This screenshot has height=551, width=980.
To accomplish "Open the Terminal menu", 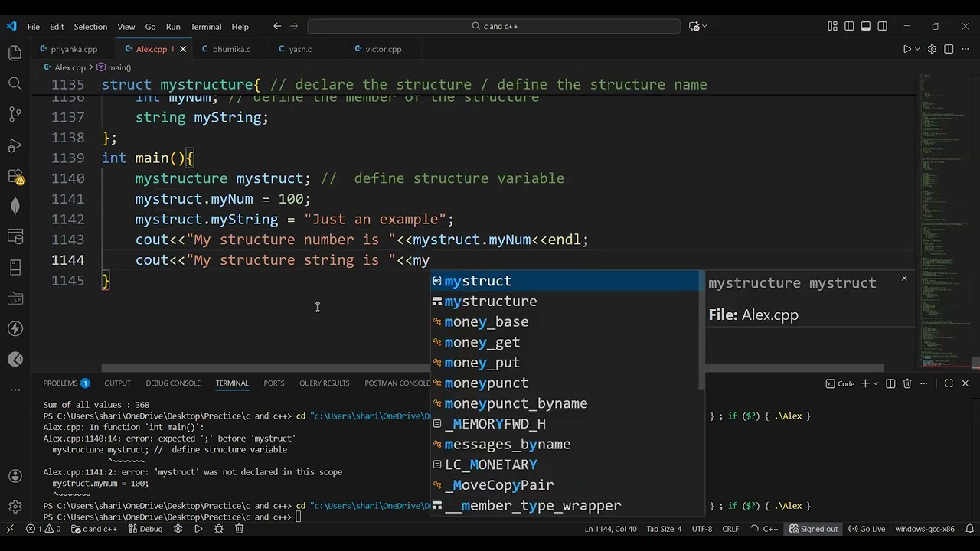I will tap(206, 26).
